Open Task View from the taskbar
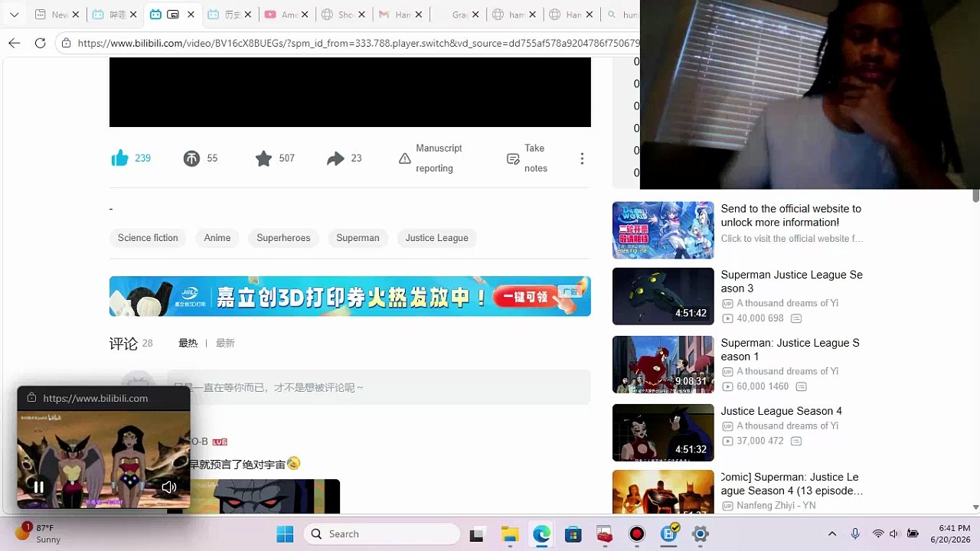Screen dimensions: 980x551 [476, 534]
